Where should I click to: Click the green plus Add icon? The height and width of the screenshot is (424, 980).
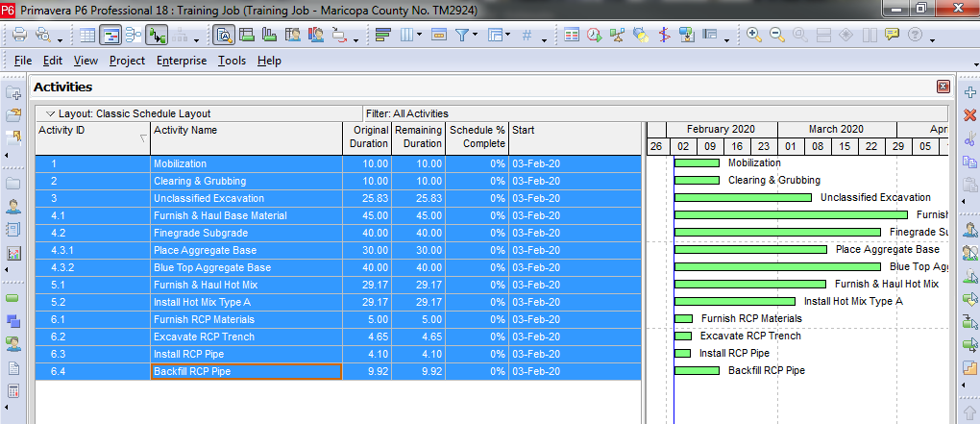point(968,91)
